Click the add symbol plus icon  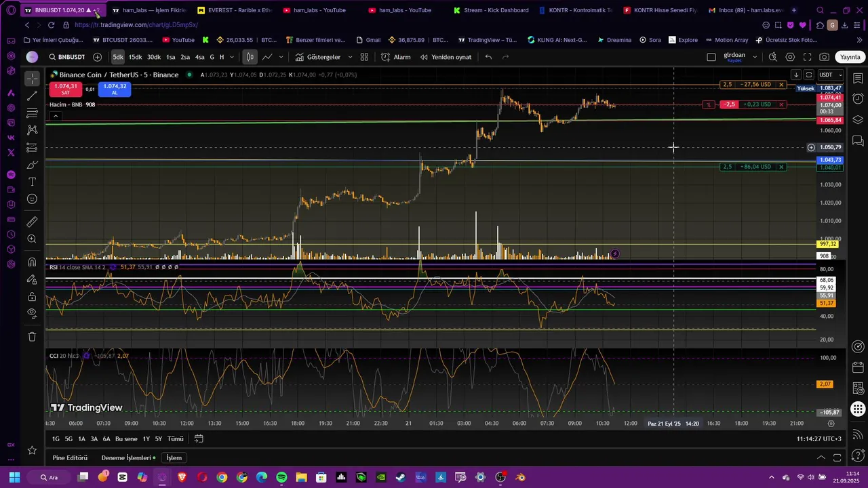pyautogui.click(x=97, y=57)
